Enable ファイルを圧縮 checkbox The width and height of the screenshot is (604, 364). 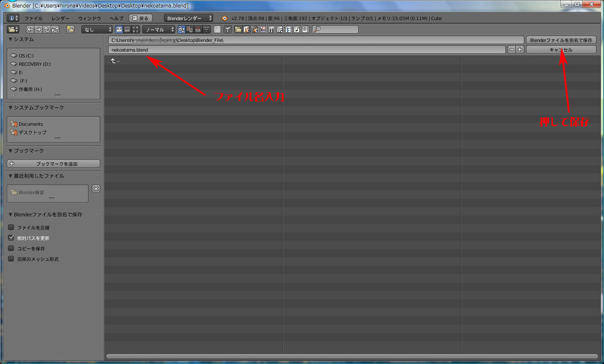[11, 227]
